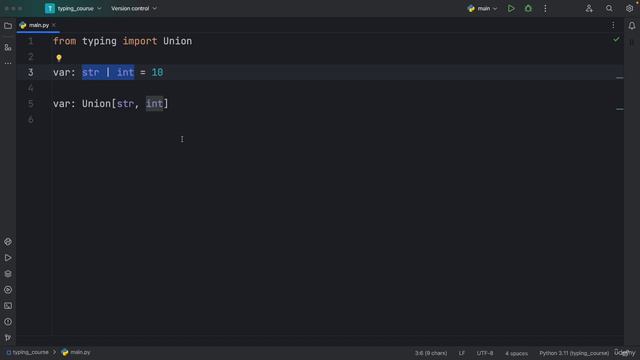Open IDE settings gear

[629, 8]
